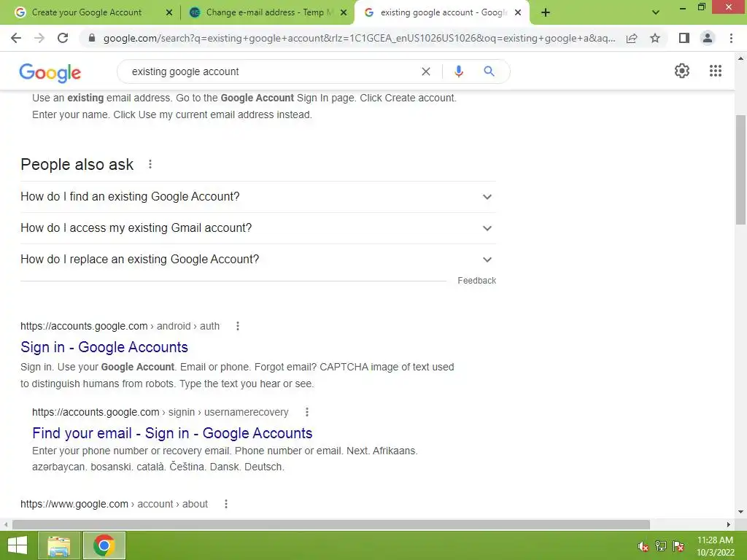Open options beside People also ask
Viewport: 747px width, 560px height.
coord(150,164)
